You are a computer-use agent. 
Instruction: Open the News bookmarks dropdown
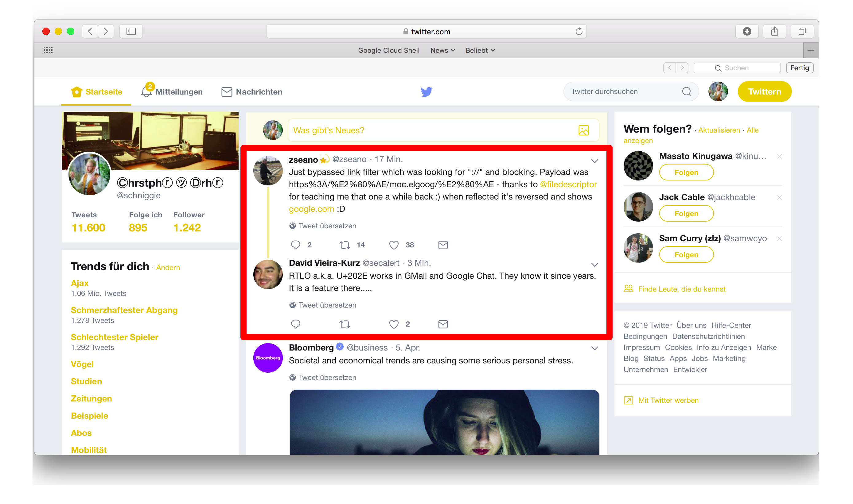(x=442, y=51)
